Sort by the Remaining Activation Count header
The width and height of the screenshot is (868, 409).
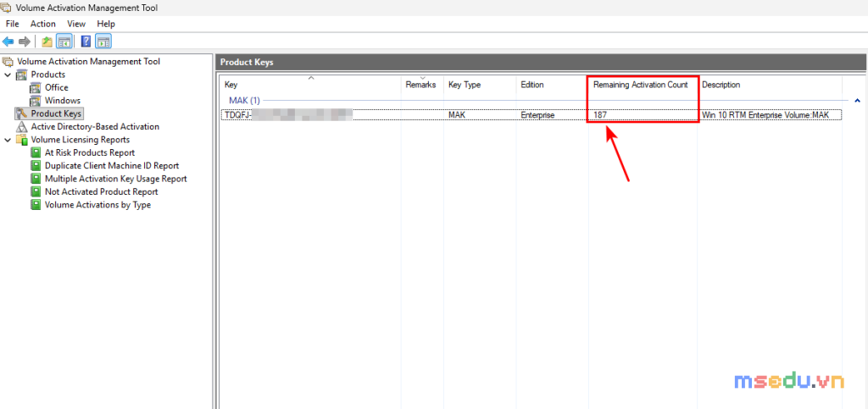coord(641,85)
